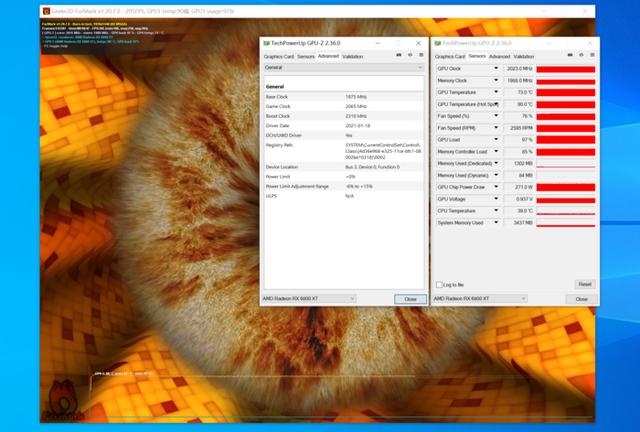Open the Fan Speed (RPM) sensor dropdown arrow
This screenshot has height=432, width=640.
point(496,128)
